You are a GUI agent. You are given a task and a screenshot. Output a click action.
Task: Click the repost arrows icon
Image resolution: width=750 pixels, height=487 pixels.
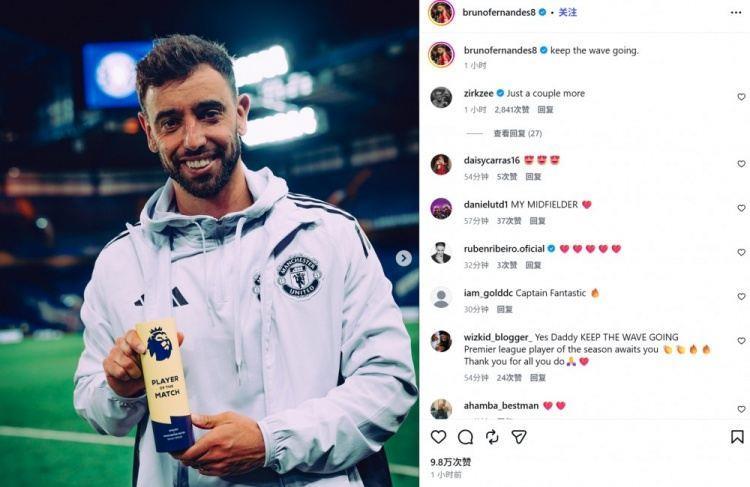[x=492, y=437]
